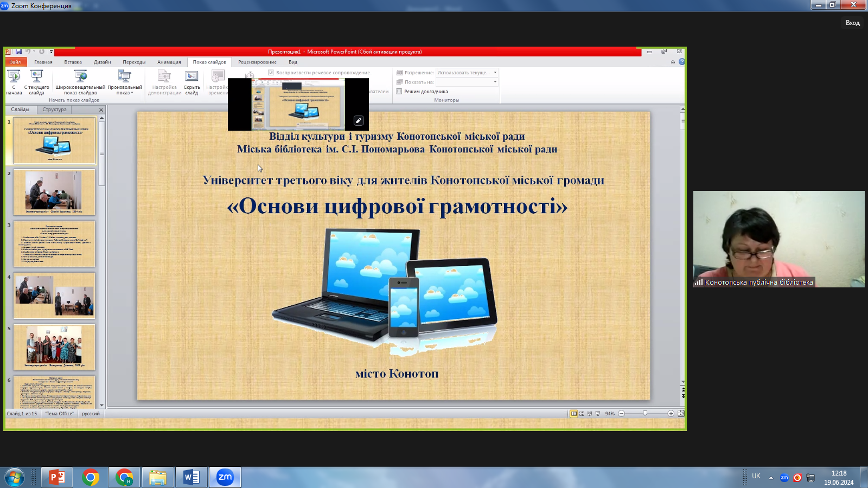The height and width of the screenshot is (488, 868).
Task: Switch to Reading view in status bar
Action: point(590,414)
